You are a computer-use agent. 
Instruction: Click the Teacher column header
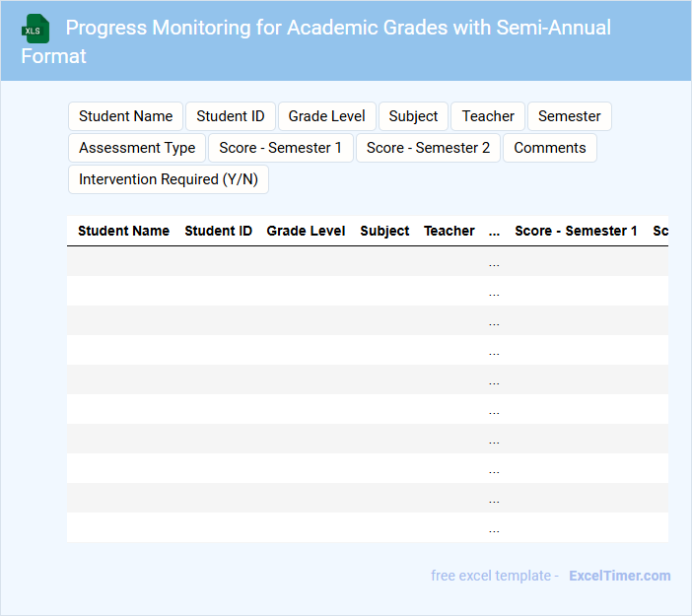tap(450, 231)
